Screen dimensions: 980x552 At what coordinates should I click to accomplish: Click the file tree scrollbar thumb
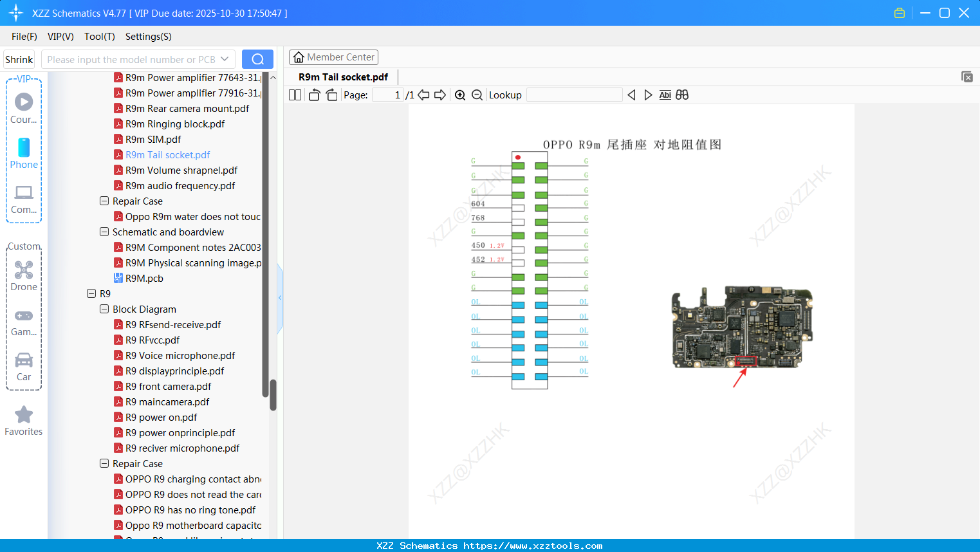click(273, 394)
